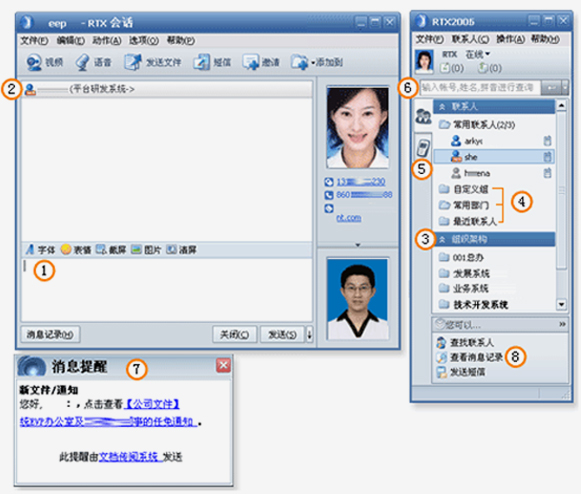
Task: Open the 在线 status dropdown
Action: (478, 54)
